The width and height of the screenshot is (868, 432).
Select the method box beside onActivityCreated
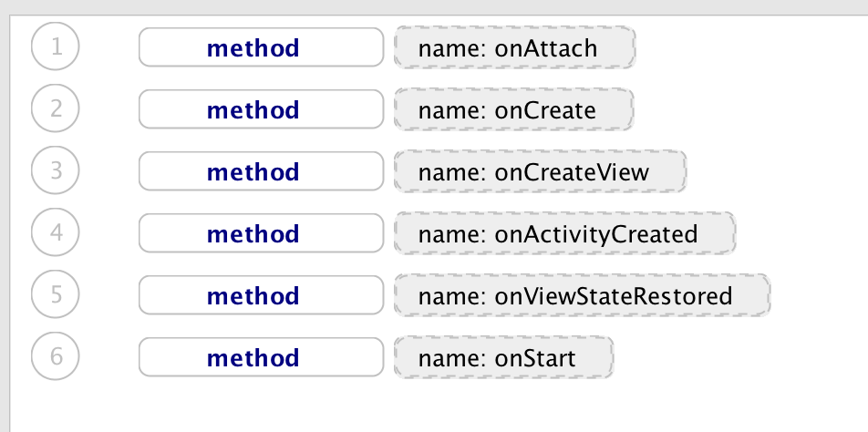[x=262, y=233]
